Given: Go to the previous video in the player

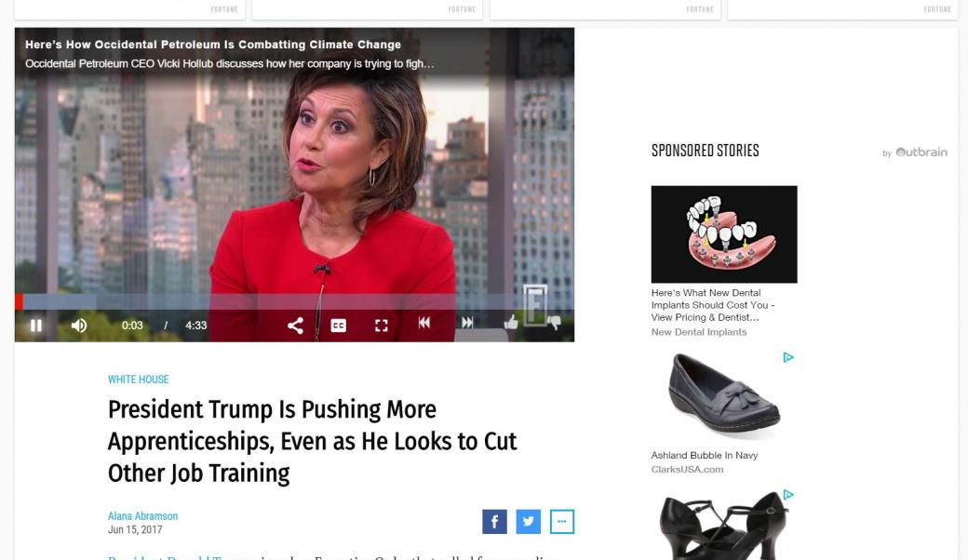Looking at the screenshot, I should [x=424, y=323].
